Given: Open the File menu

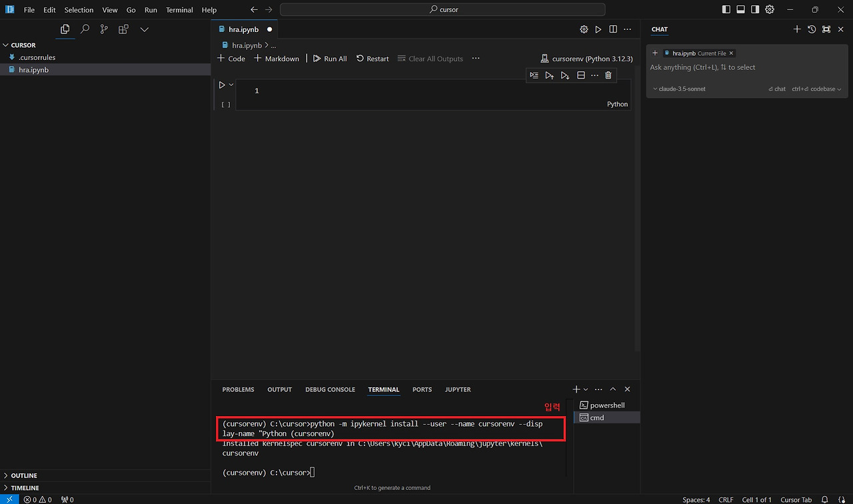Looking at the screenshot, I should (x=29, y=10).
